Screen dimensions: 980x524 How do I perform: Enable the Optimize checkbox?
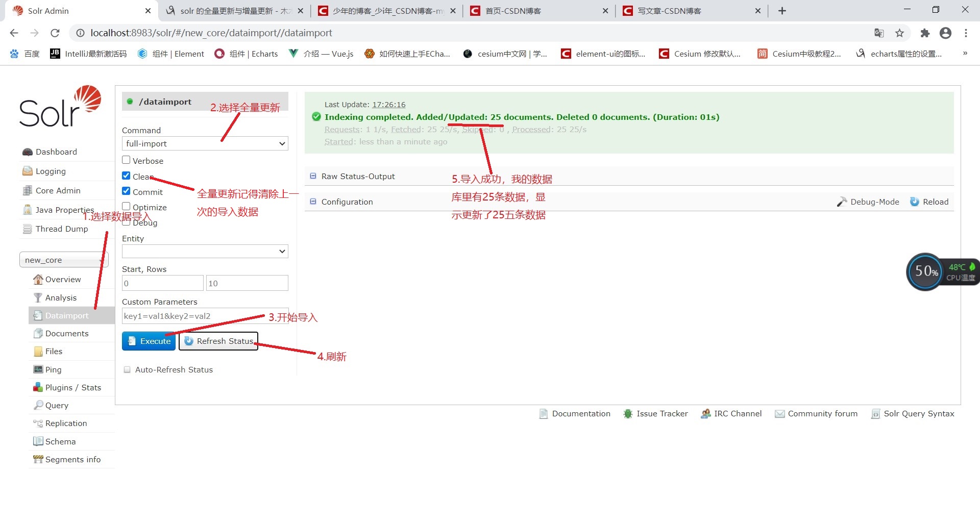126,207
